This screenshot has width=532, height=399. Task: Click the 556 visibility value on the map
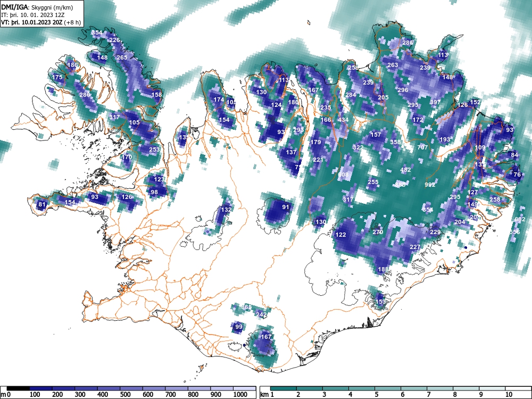[514, 232]
